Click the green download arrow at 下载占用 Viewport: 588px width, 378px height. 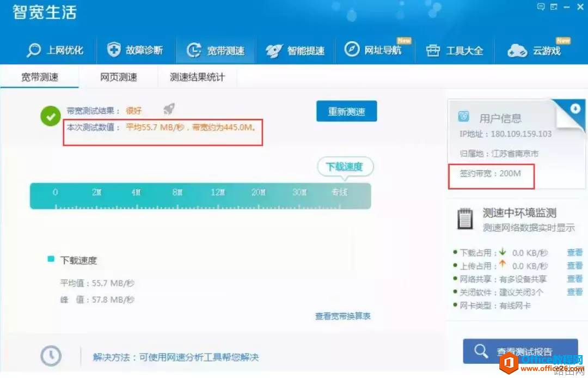coord(503,252)
